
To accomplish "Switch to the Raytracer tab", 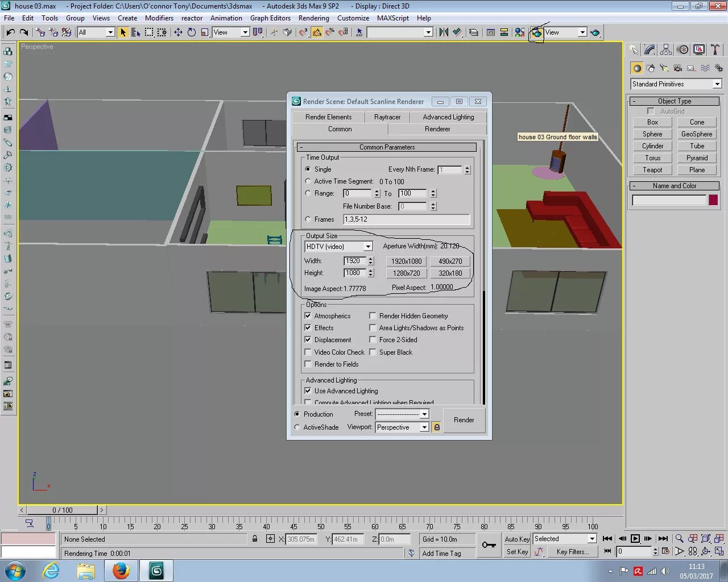I will point(387,117).
